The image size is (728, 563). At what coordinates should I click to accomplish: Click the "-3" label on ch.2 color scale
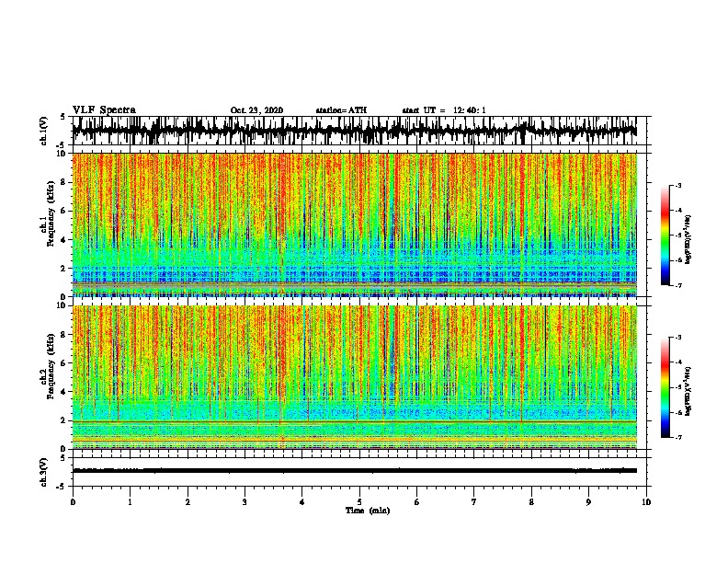coord(678,338)
